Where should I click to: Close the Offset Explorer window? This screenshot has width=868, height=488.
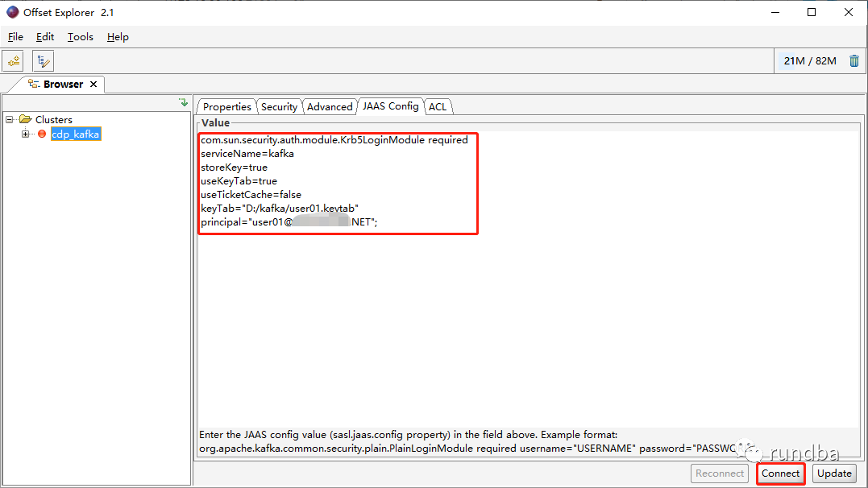click(848, 12)
